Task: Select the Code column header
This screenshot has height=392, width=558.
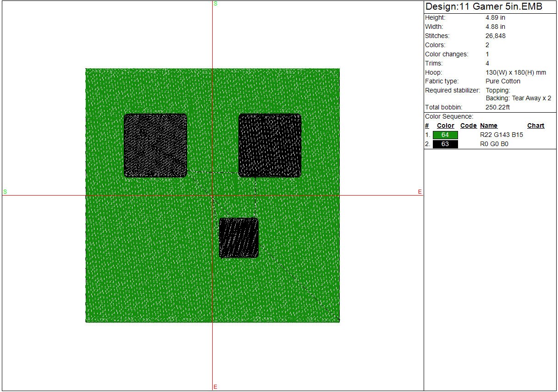Action: coord(468,125)
